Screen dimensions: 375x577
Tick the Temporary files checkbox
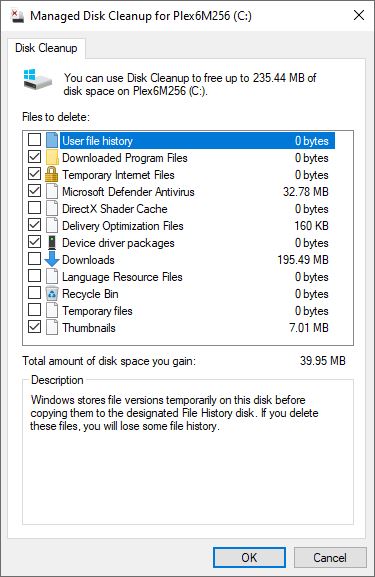(35, 309)
